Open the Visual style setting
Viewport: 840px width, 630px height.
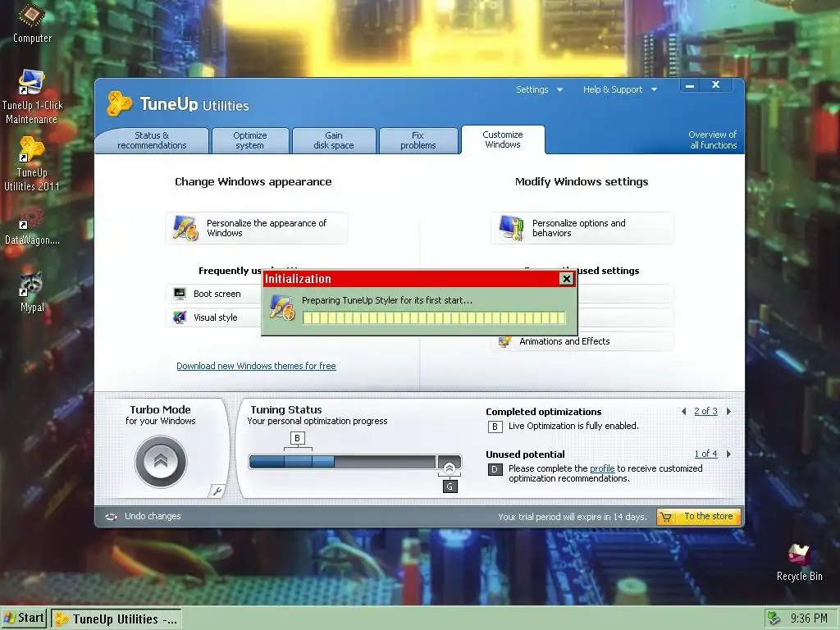coord(213,317)
